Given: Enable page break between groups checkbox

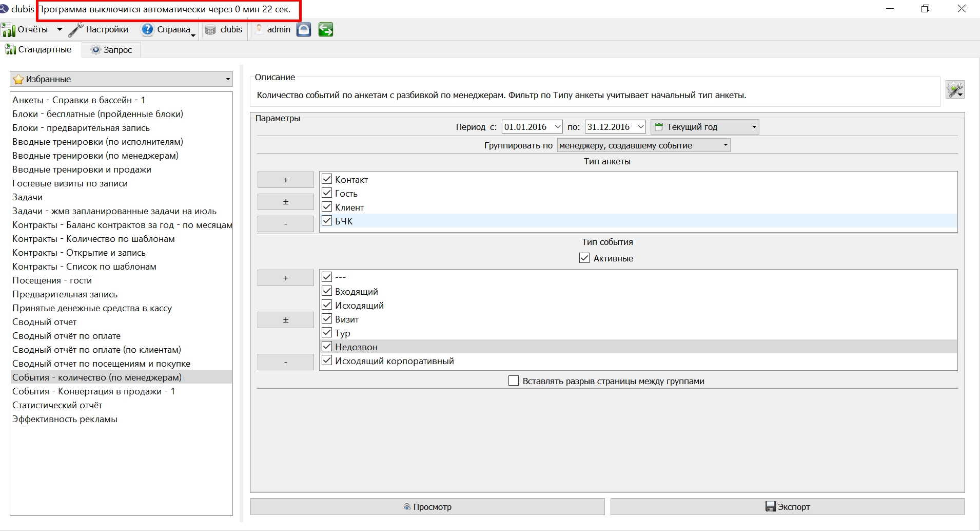Looking at the screenshot, I should (513, 381).
